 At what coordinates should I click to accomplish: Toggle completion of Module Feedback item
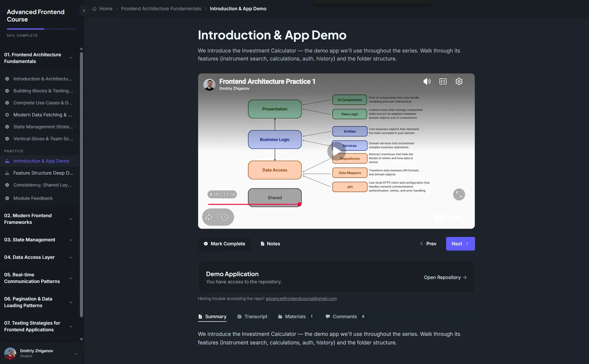pyautogui.click(x=7, y=198)
